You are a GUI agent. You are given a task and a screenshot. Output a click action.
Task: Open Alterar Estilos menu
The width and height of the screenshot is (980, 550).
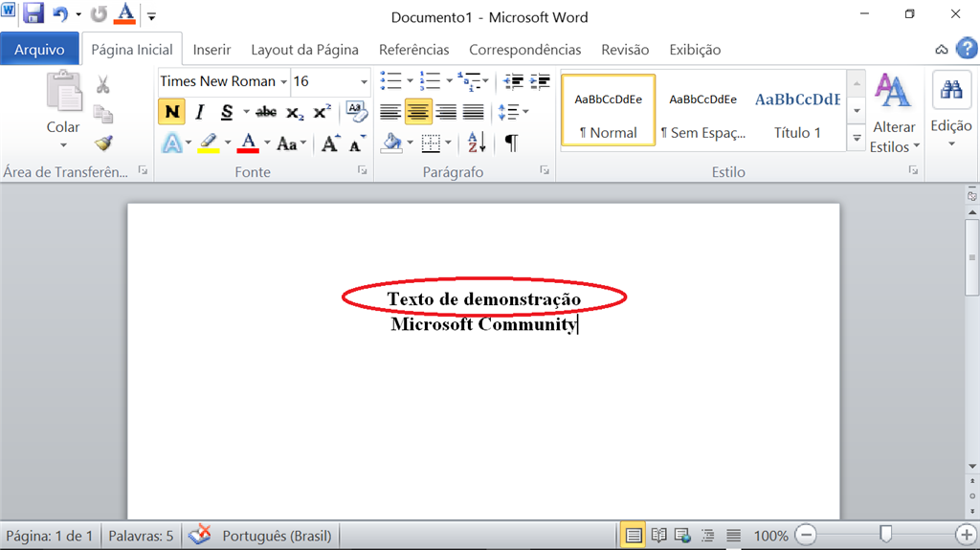[894, 113]
